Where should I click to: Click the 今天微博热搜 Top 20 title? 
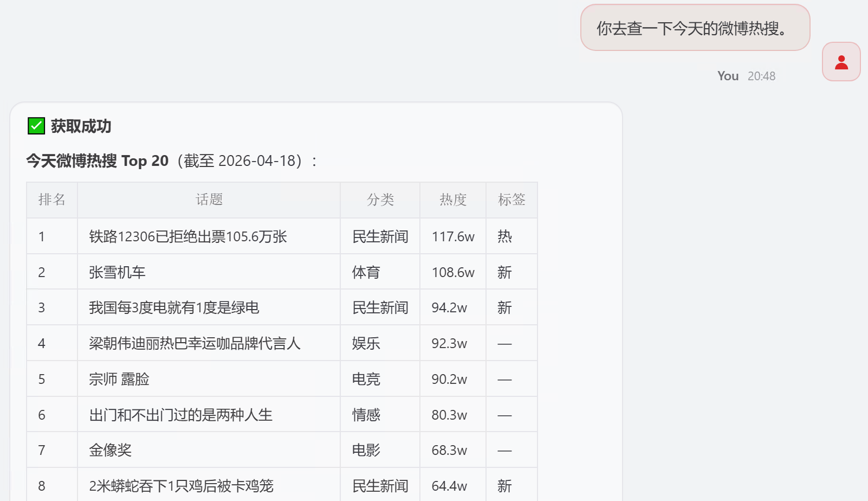click(x=98, y=161)
